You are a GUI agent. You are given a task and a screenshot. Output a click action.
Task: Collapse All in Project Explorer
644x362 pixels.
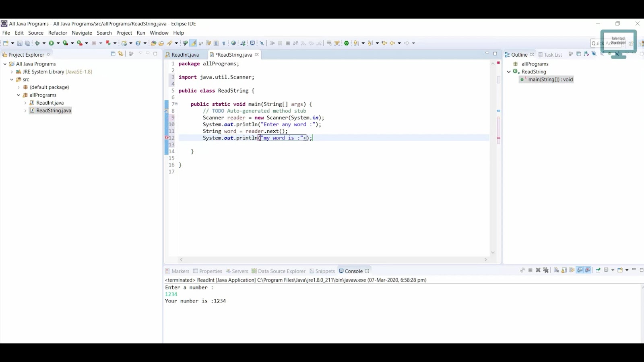(113, 53)
